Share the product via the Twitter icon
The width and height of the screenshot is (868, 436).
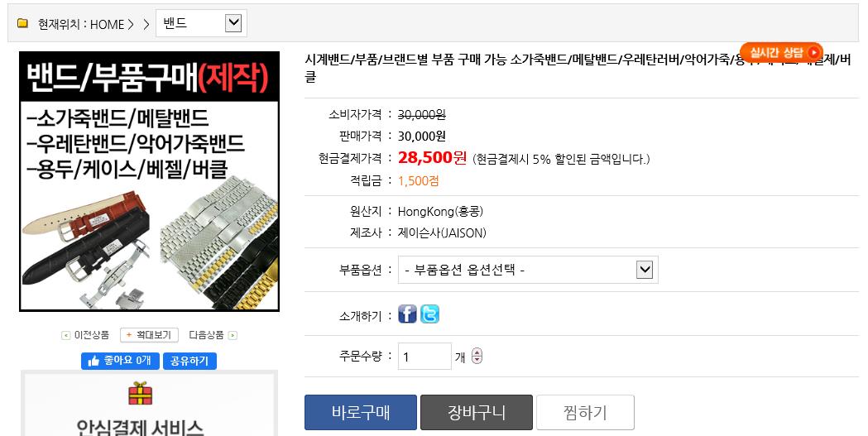(x=429, y=314)
